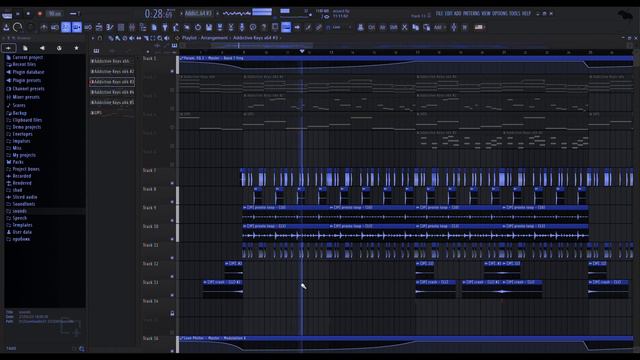This screenshot has height=360, width=640.
Task: Click the song time display
Action: (159, 13)
